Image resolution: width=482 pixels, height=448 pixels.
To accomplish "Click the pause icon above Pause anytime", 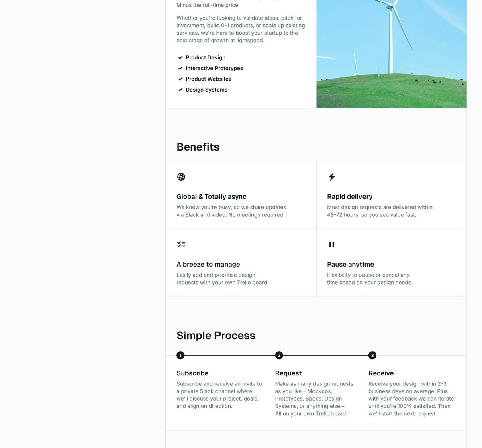I will coord(332,244).
